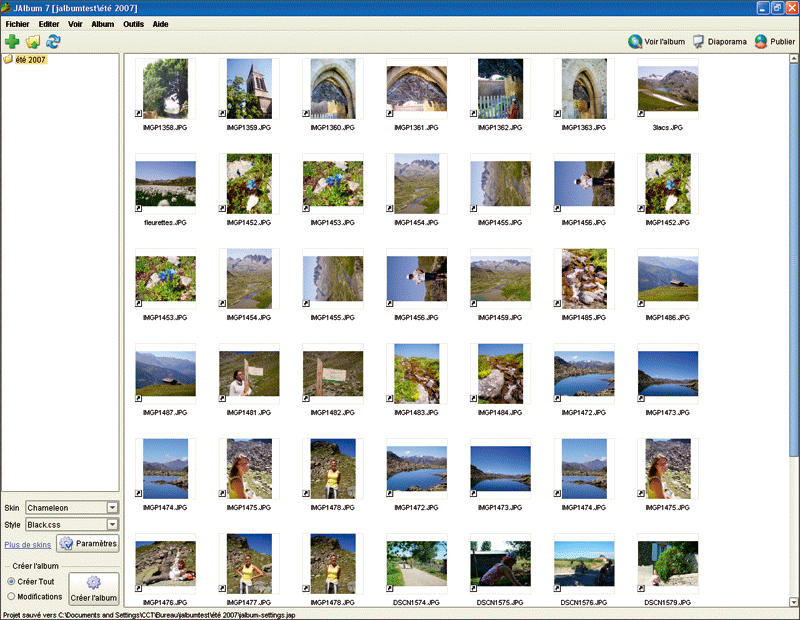Image resolution: width=800 pixels, height=620 pixels.
Task: Open the Album menu
Action: point(103,24)
